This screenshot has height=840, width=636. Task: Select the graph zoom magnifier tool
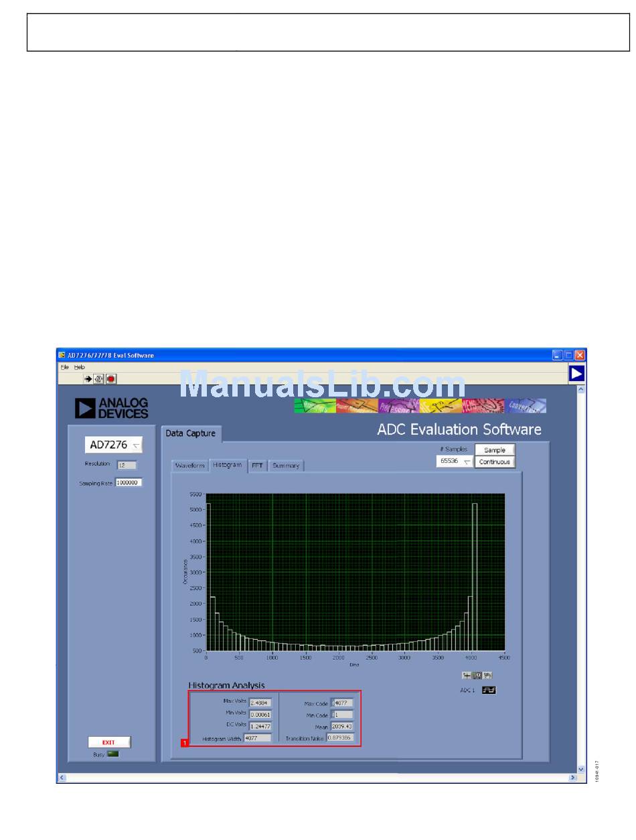477,675
